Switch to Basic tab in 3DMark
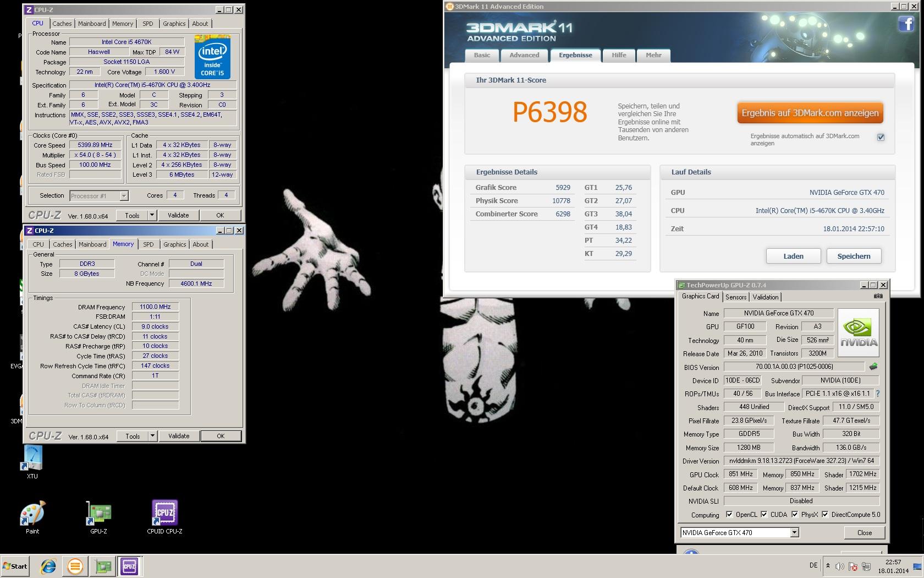924x578 pixels. pos(482,55)
